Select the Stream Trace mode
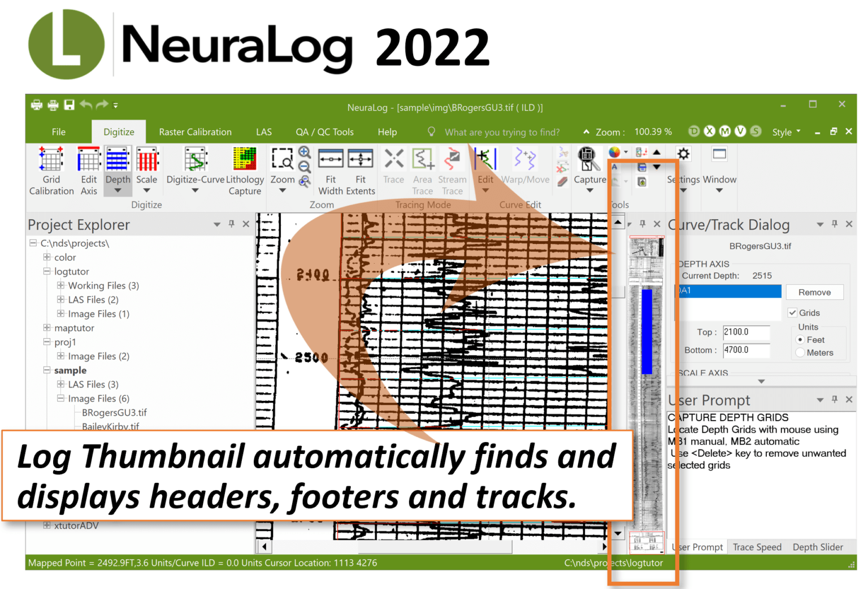868x589 pixels. click(452, 169)
